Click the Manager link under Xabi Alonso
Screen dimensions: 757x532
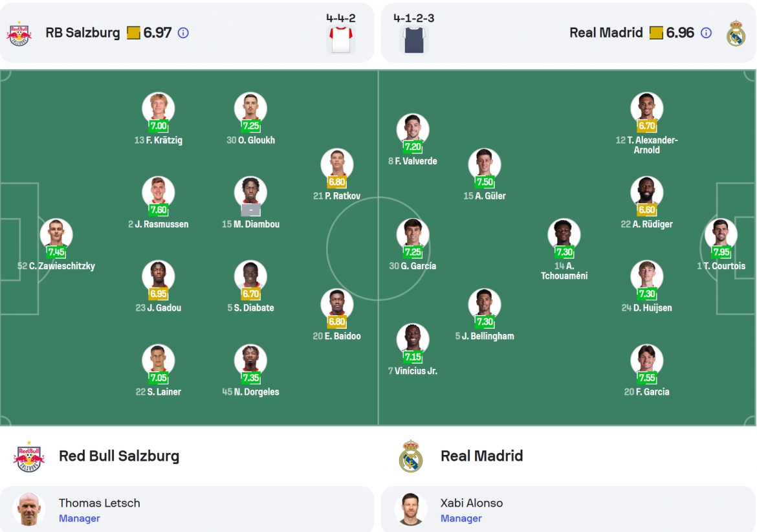click(461, 518)
